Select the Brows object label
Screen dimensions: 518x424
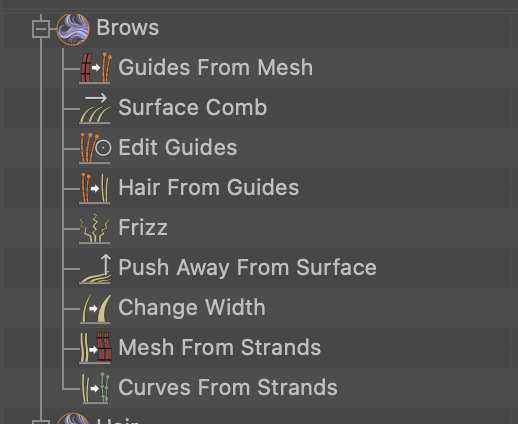128,27
